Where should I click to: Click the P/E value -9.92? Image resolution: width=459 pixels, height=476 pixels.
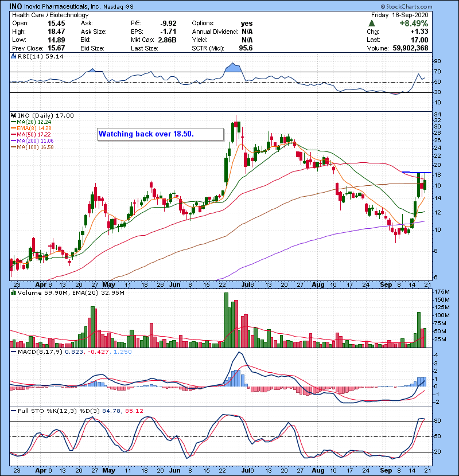pos(169,24)
